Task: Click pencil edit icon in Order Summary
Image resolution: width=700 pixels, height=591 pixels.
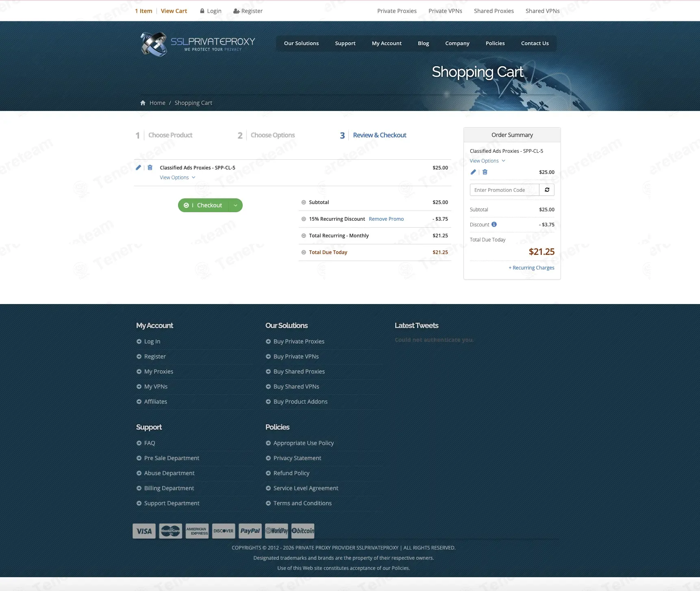Action: pyautogui.click(x=473, y=172)
